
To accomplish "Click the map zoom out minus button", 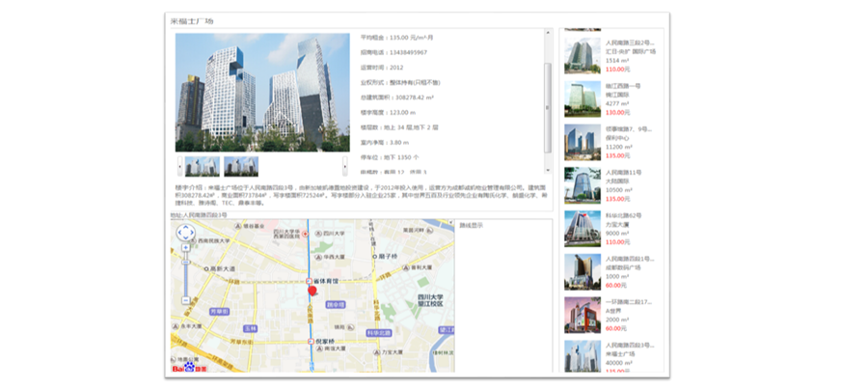I will [185, 300].
